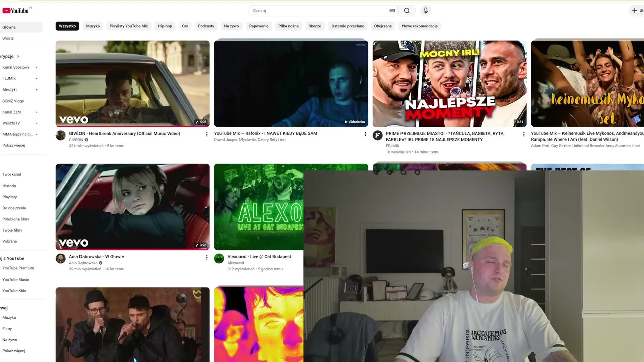Select the Na żywo filter chip
644x362 pixels.
point(231,26)
